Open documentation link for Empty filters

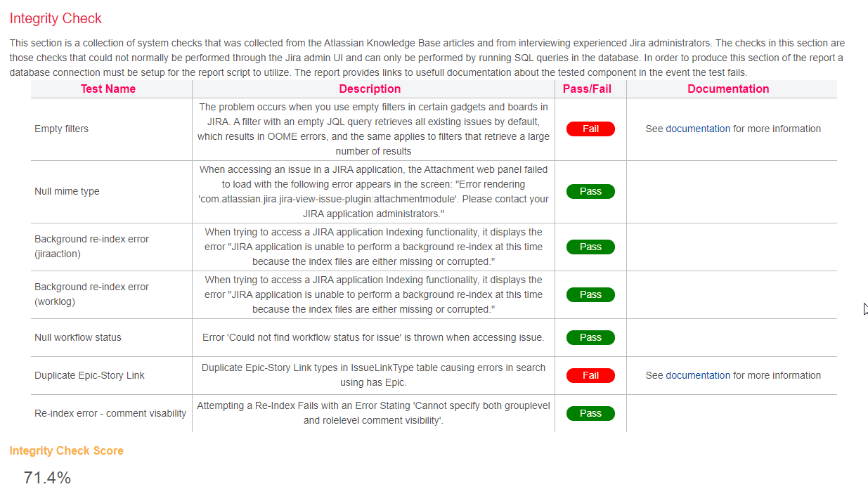(697, 129)
